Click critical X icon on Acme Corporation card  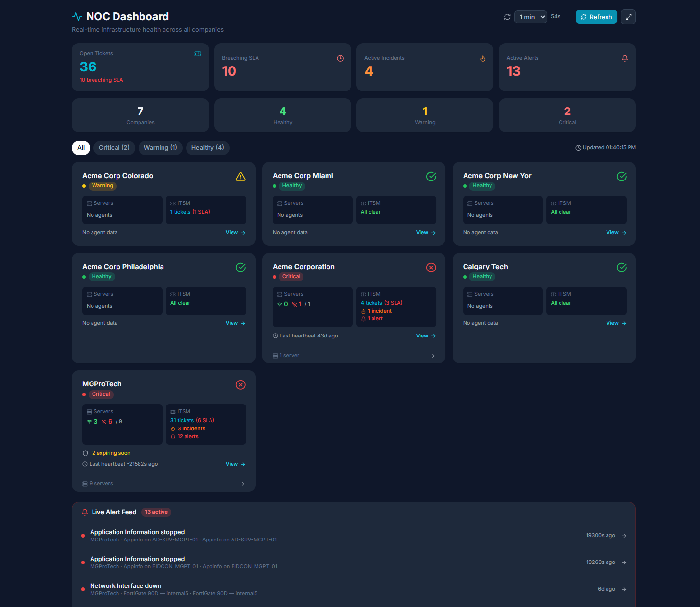tap(431, 268)
